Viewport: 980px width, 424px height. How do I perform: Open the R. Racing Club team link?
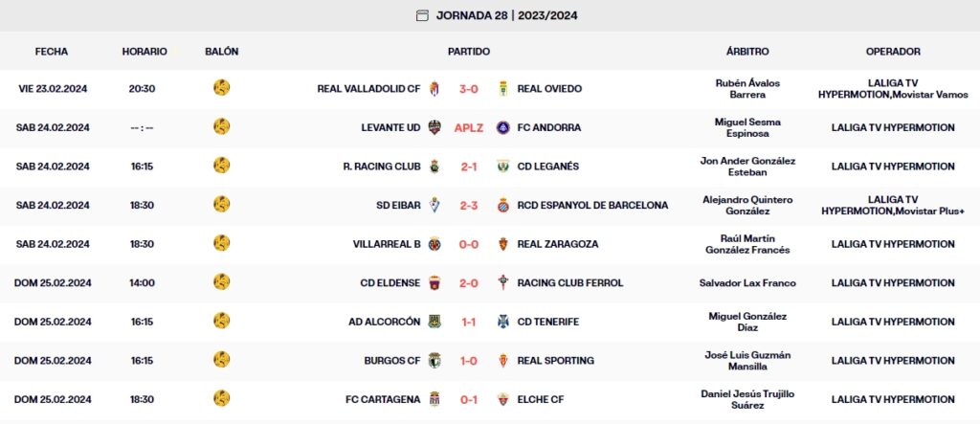tap(382, 167)
